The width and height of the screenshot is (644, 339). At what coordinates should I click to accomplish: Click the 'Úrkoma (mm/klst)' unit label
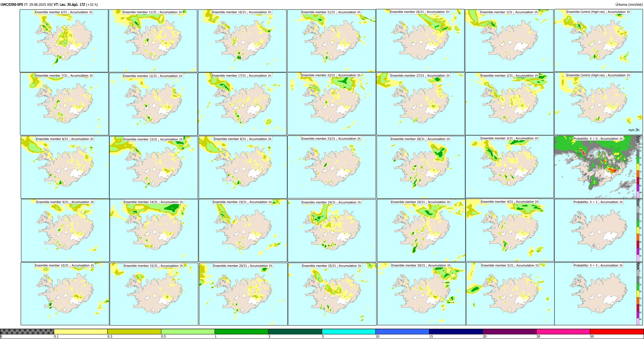click(629, 5)
